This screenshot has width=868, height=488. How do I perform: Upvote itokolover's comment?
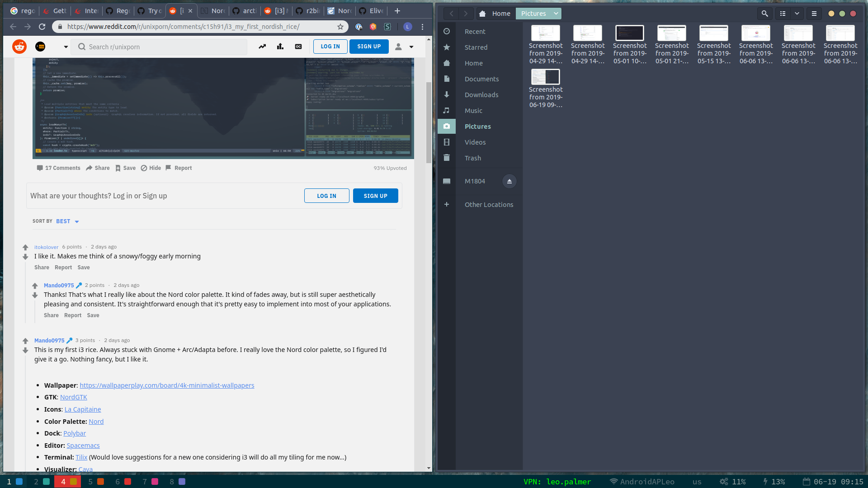click(25, 247)
